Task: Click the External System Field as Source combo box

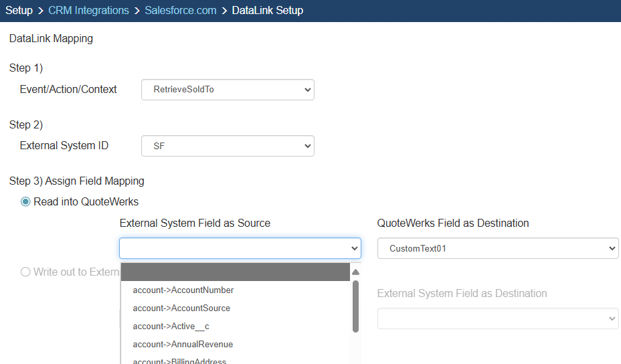Action: click(240, 249)
